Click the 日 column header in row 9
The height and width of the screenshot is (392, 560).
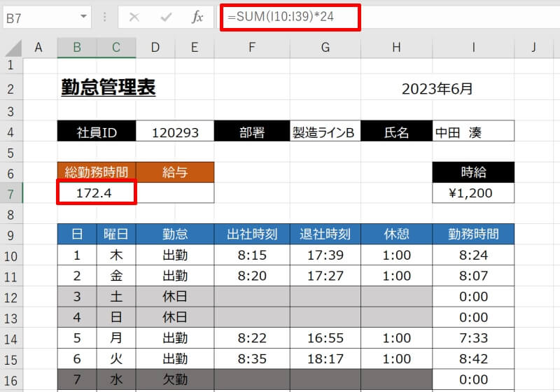(77, 234)
